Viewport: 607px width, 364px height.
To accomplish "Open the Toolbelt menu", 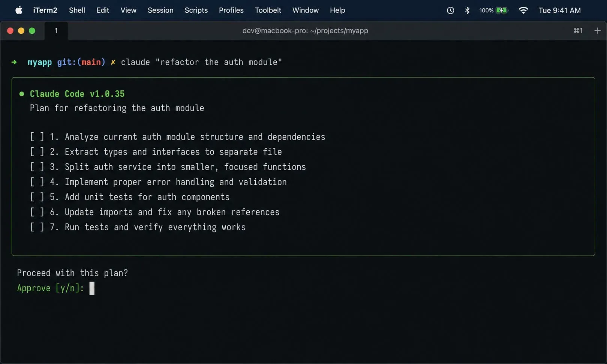I will pyautogui.click(x=268, y=10).
